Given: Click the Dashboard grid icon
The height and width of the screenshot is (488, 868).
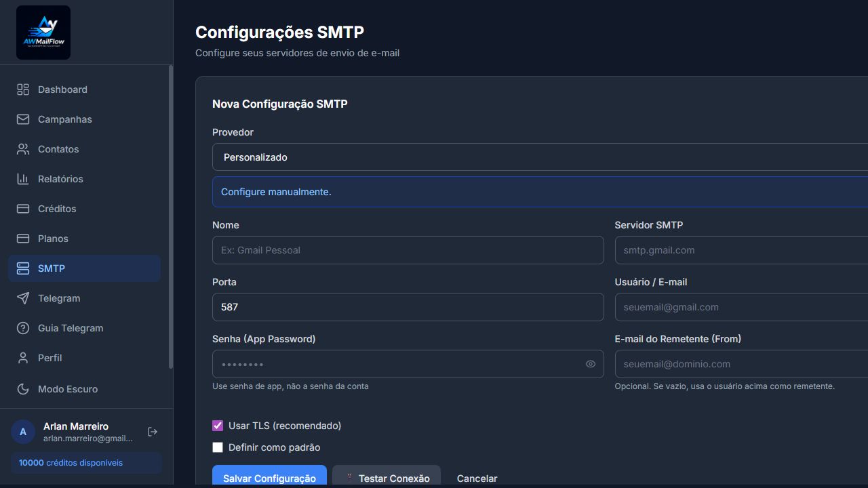Looking at the screenshot, I should pyautogui.click(x=23, y=89).
